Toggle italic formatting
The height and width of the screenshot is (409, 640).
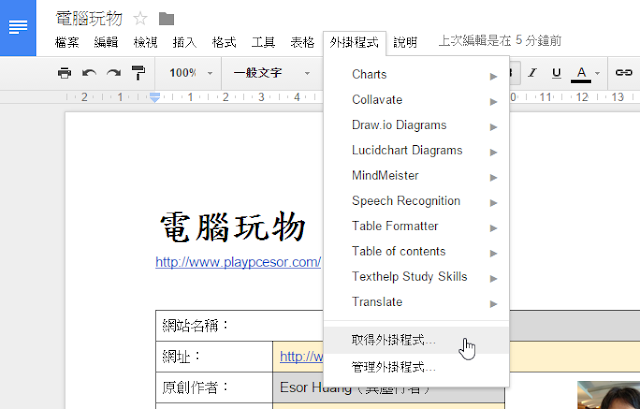(x=532, y=73)
